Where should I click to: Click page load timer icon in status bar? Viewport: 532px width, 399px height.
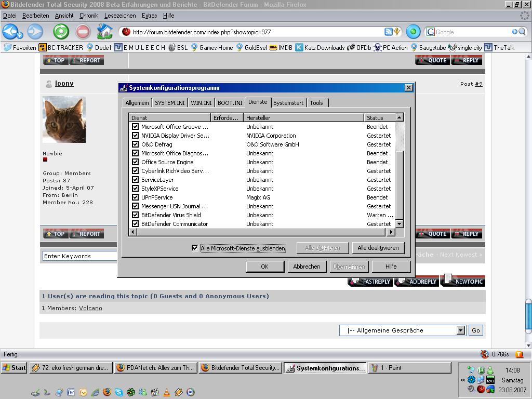tap(485, 354)
